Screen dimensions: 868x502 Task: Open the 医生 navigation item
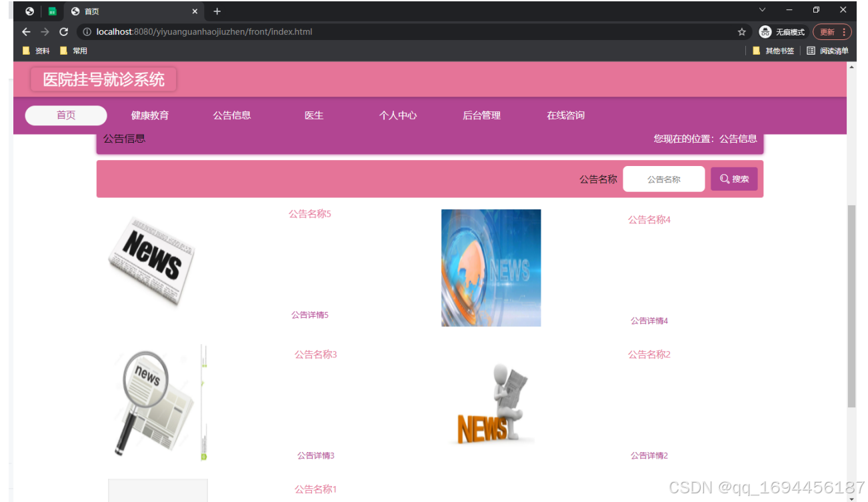(x=314, y=115)
